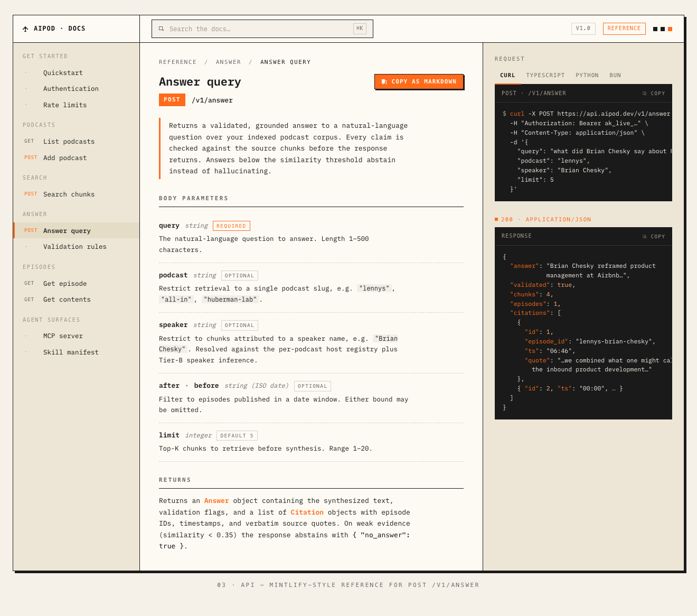Click the "huberman-lab" code example
Image resolution: width=697 pixels, height=616 pixels.
click(x=230, y=300)
